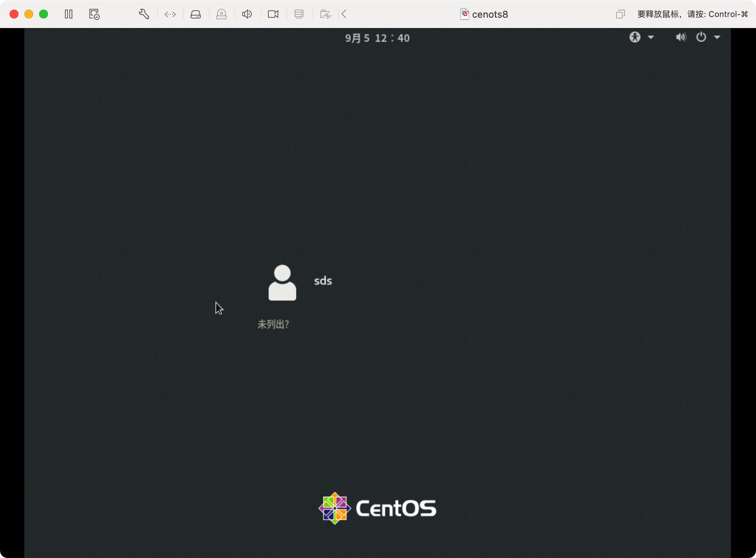Collapse the device toolbar chevron

coord(344,14)
